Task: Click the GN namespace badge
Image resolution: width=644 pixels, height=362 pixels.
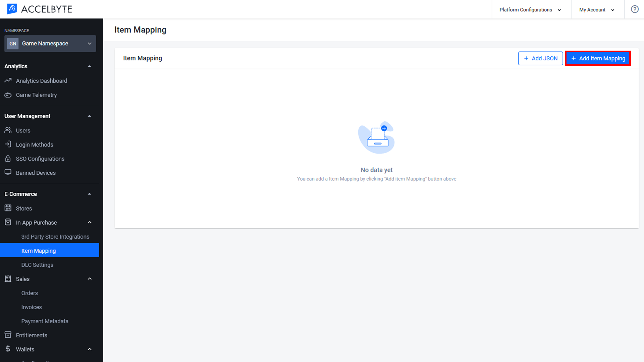Action: [13, 44]
